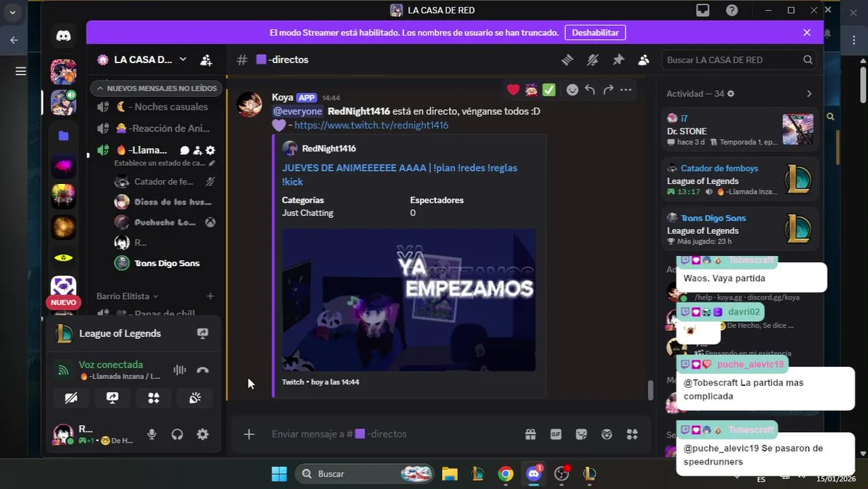
Task: Open sticker picker
Action: pyautogui.click(x=581, y=434)
